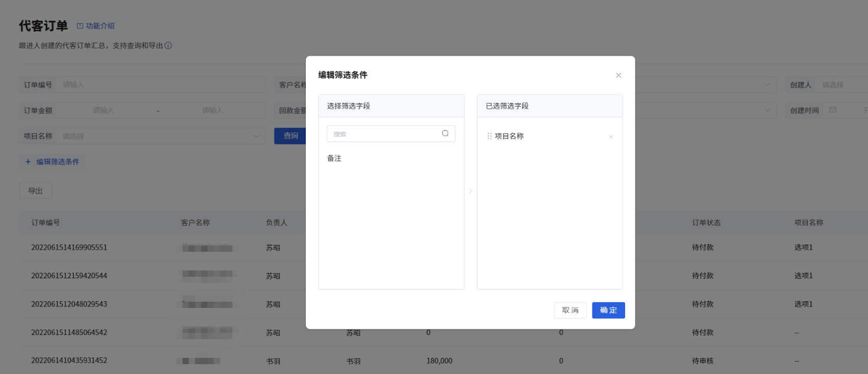This screenshot has height=374, width=868.
Task: Click 项目名称 in the selected fields list
Action: 509,136
